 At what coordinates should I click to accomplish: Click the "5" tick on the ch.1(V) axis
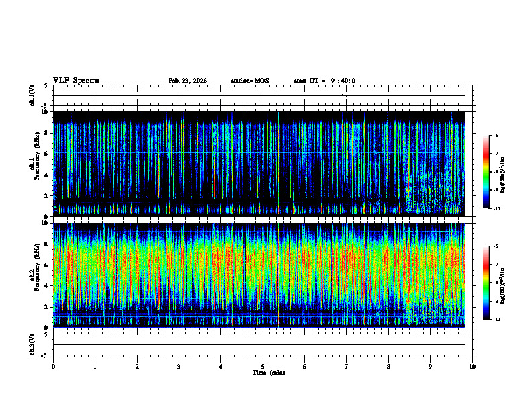(46, 85)
